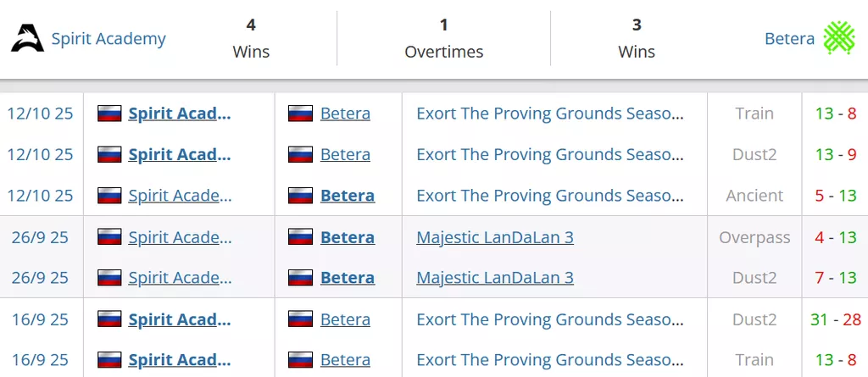868x377 pixels.
Task: Click the 13 - 9 score on Dust2
Action: (x=835, y=154)
